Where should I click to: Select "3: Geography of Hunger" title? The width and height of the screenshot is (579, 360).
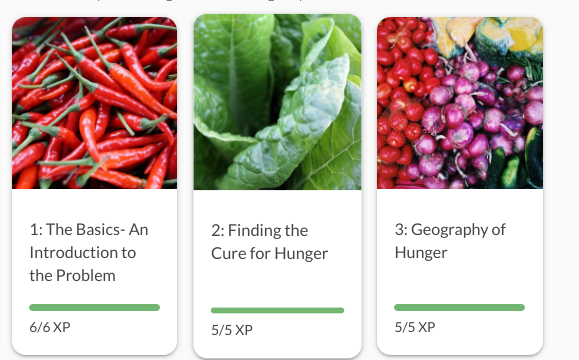pos(450,241)
